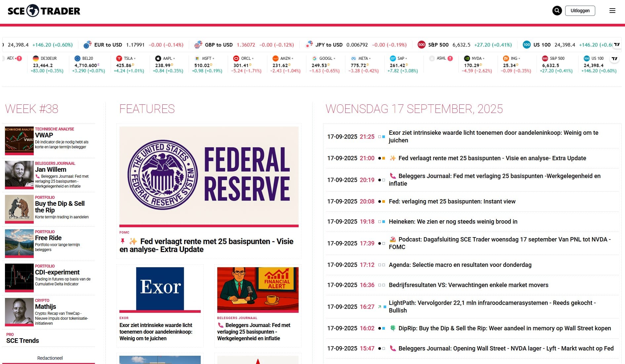
Task: Open the Fed Instant view article
Action: (452, 201)
